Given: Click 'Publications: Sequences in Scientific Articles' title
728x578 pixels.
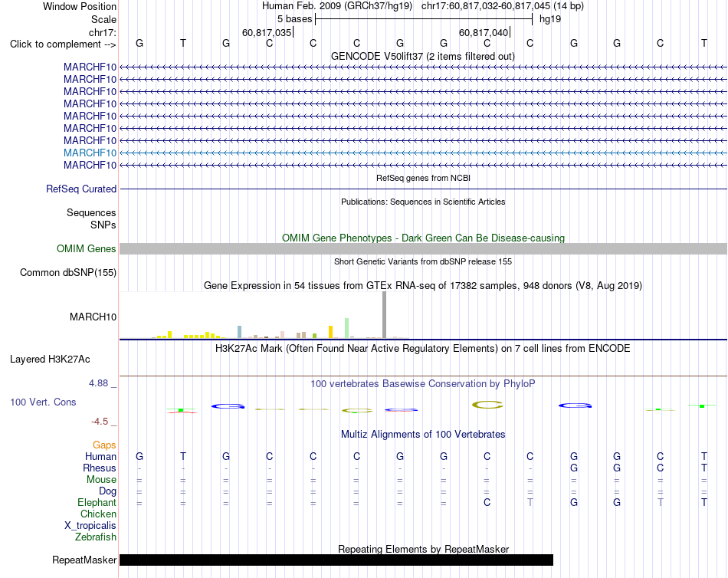Looking at the screenshot, I should (x=423, y=202).
